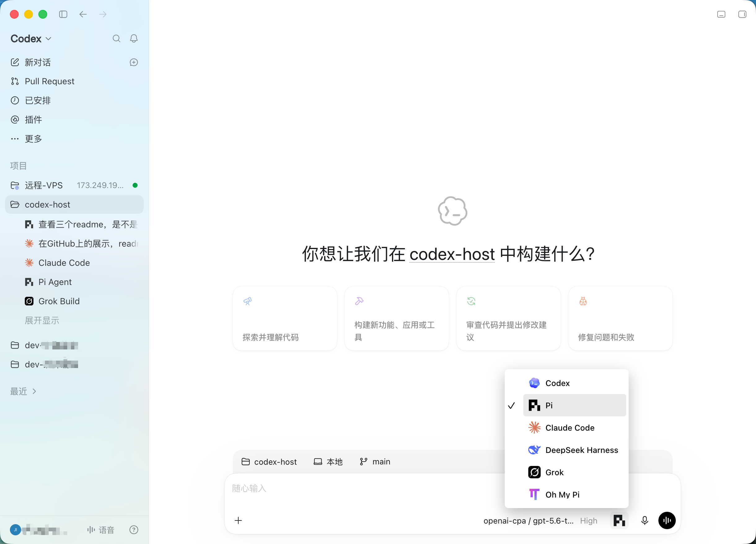The image size is (756, 544).
Task: Click the codex-host link in the heading
Action: 452,254
